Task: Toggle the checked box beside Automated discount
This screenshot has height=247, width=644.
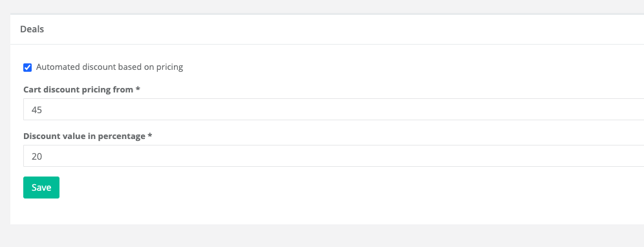Action: click(x=28, y=67)
